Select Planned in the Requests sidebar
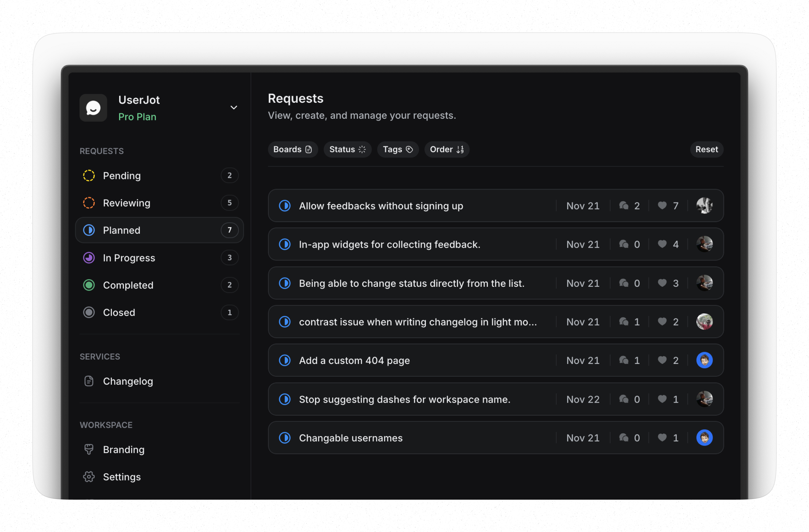The width and height of the screenshot is (809, 532). click(121, 230)
